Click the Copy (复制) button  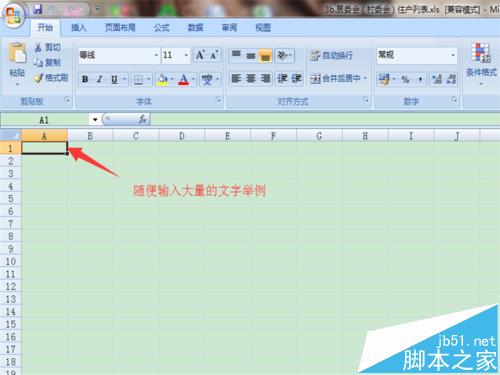coord(47,62)
